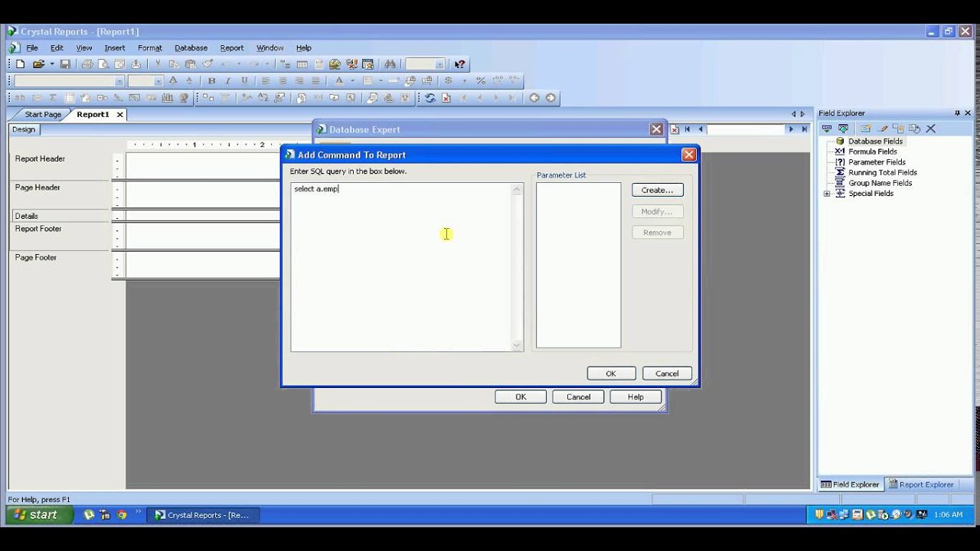The width and height of the screenshot is (980, 551).
Task: Click OK in the Database Expert window
Action: click(x=521, y=396)
